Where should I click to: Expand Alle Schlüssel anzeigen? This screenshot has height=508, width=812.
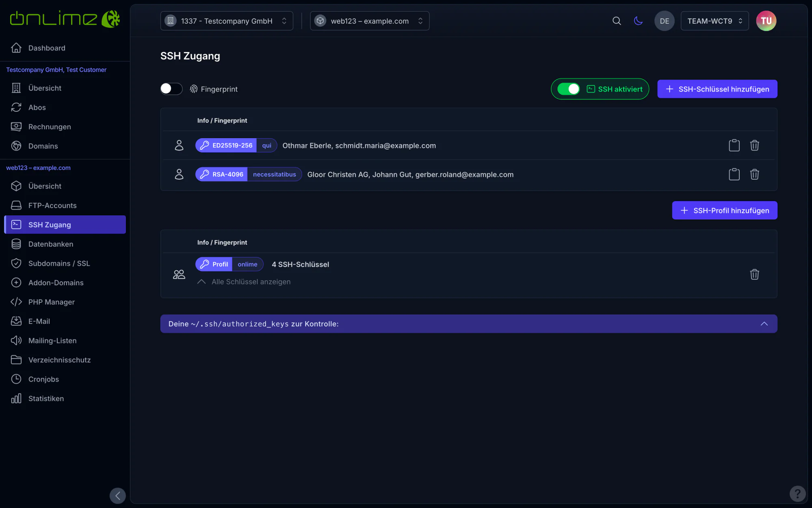(244, 282)
